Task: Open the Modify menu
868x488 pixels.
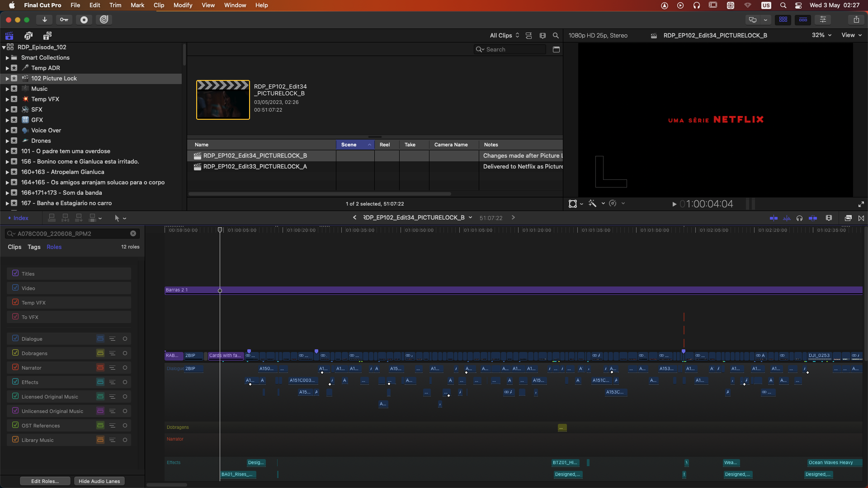Action: (x=183, y=5)
